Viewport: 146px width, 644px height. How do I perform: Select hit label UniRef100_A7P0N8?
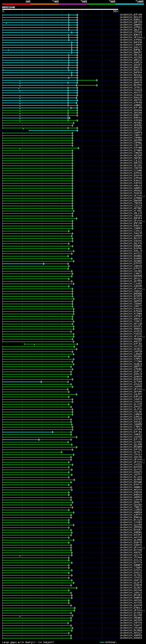coord(131,148)
